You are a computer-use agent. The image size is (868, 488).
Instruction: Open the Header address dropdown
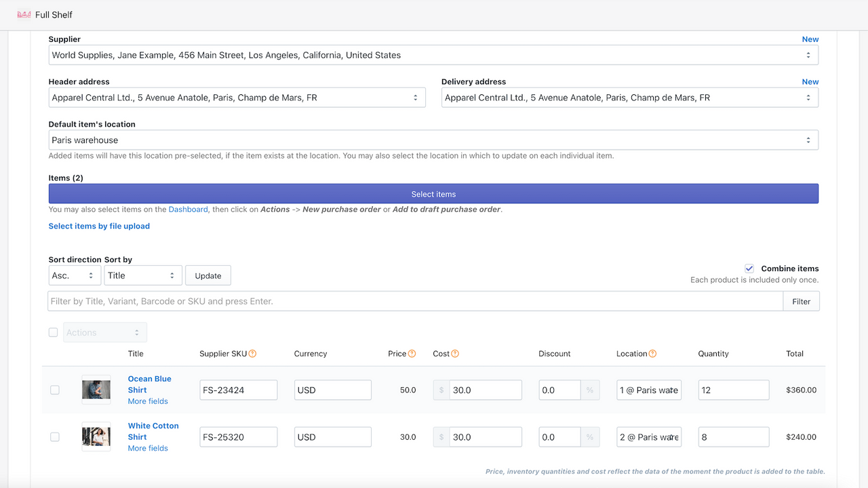click(x=237, y=98)
